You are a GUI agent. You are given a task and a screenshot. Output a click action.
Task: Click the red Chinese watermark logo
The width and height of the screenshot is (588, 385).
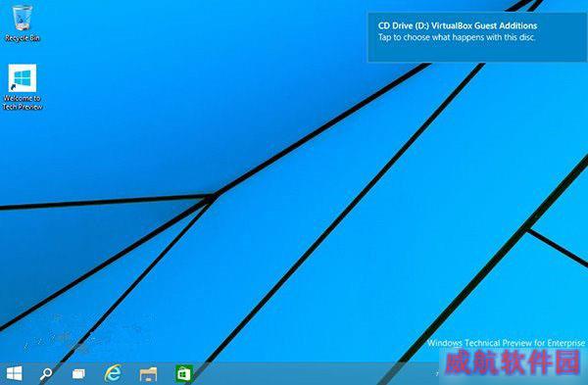coord(513,362)
